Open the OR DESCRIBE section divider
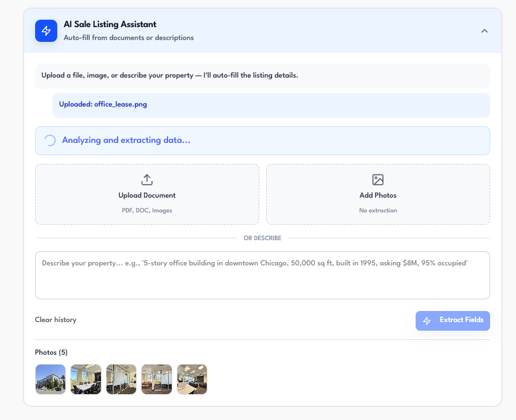Screen dimensions: 516x420 point(262,238)
